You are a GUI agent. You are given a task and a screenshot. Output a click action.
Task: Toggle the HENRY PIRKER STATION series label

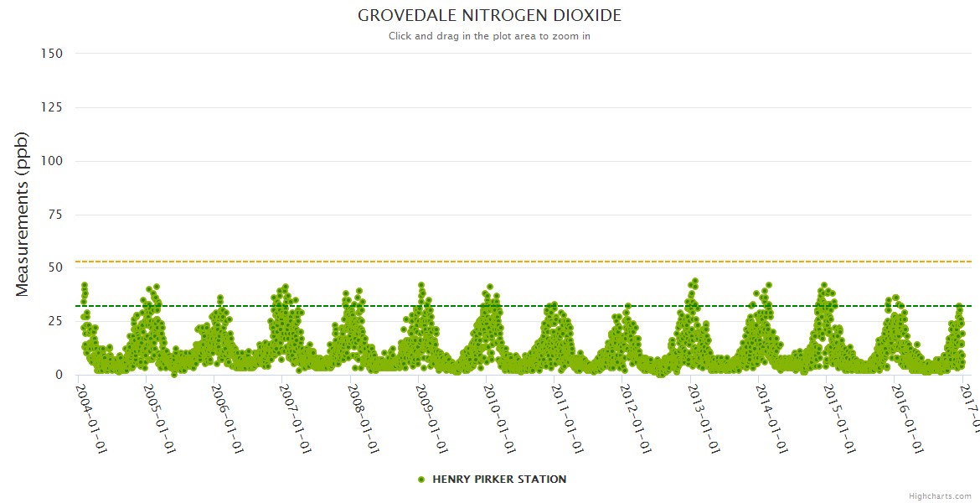(498, 480)
